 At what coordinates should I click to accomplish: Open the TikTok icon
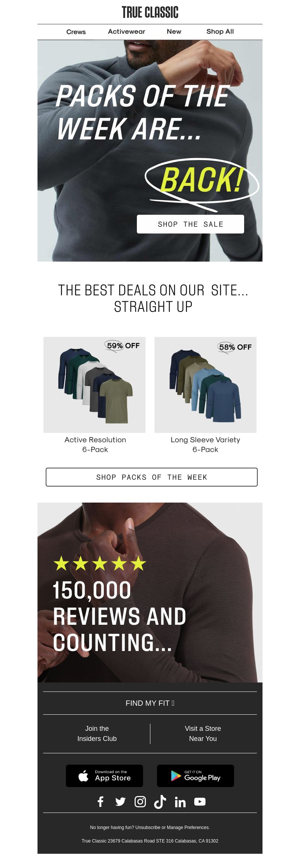coord(160,802)
